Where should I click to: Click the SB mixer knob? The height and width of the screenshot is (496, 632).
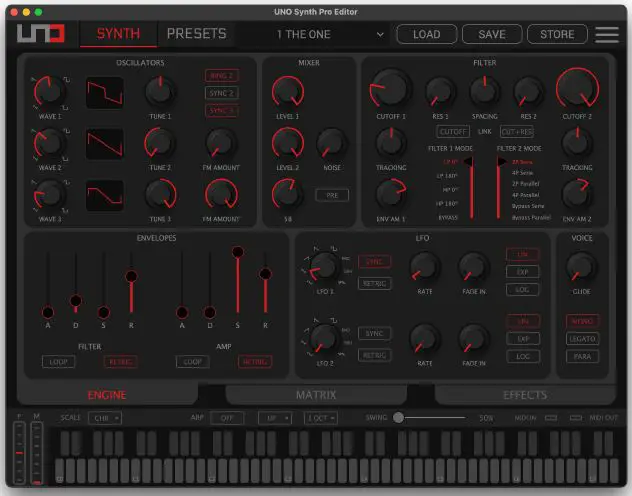point(288,194)
